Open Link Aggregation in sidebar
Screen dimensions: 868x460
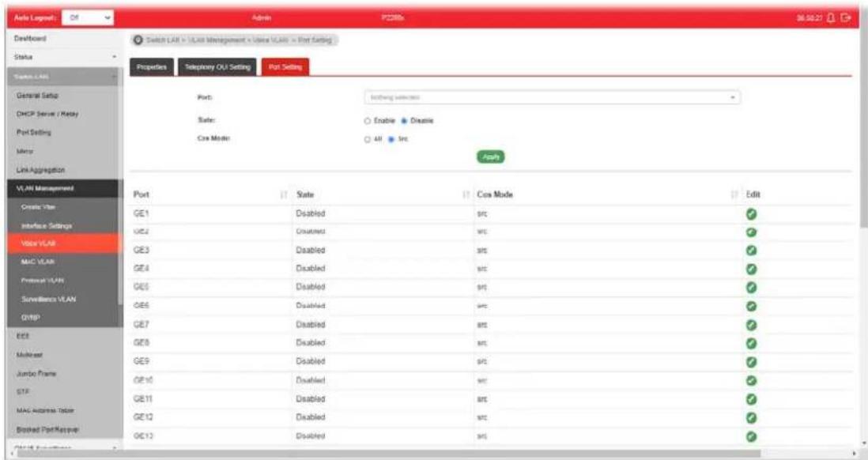(x=41, y=170)
